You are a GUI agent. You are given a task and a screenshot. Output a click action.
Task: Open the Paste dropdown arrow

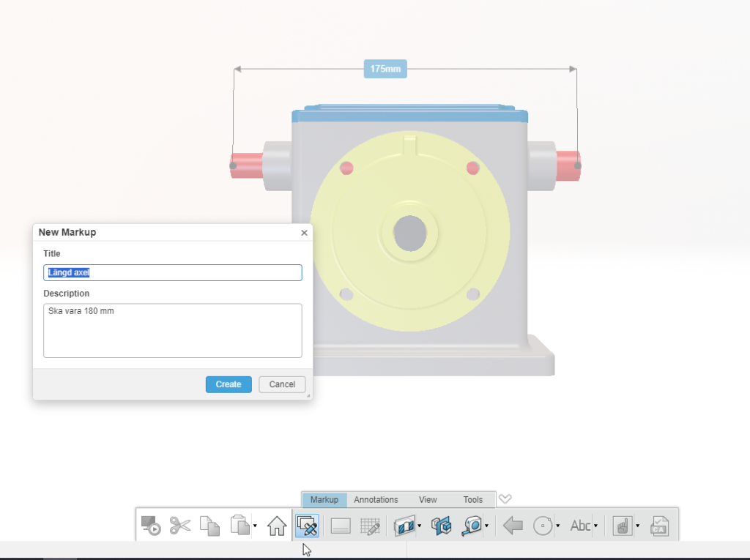253,526
